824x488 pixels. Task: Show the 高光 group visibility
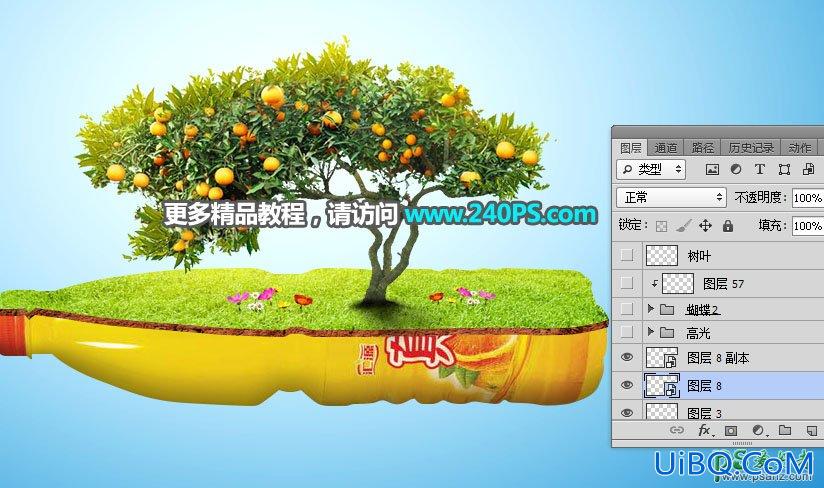(626, 332)
